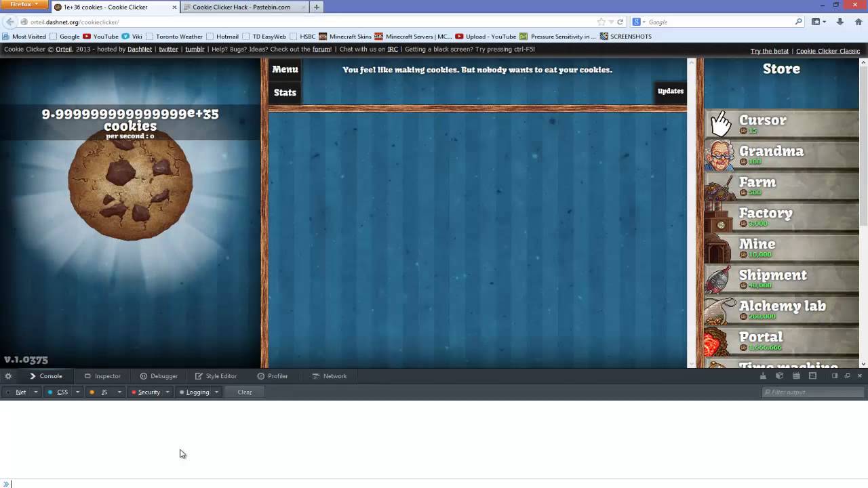Toggle Net messages filter
The height and width of the screenshot is (488, 868).
17,392
